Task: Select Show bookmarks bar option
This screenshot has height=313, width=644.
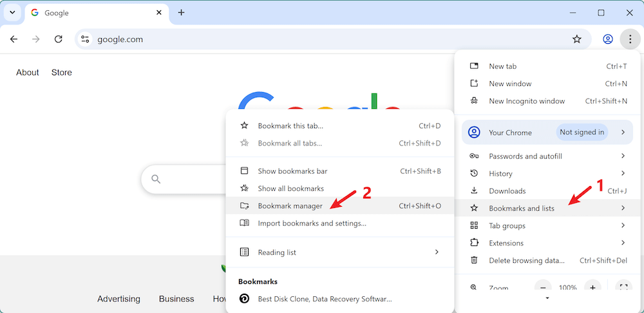Action: coord(340,171)
